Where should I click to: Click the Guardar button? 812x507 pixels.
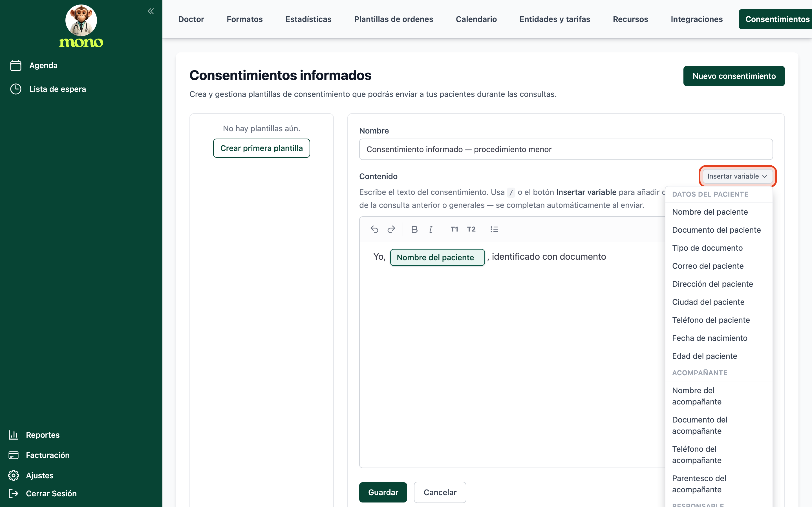(x=383, y=492)
